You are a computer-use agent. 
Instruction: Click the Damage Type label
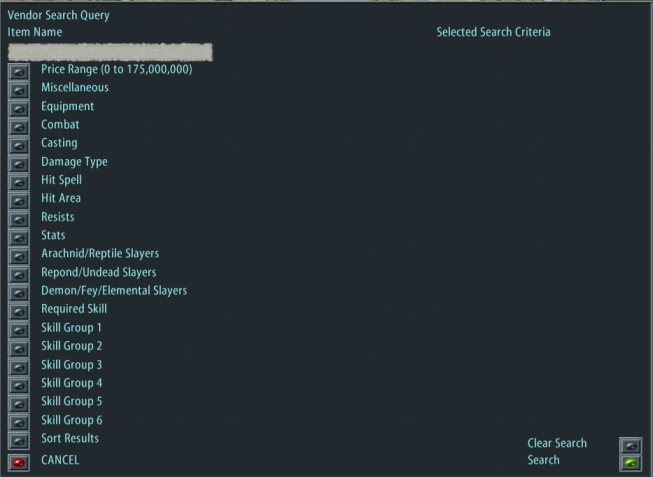coord(74,162)
